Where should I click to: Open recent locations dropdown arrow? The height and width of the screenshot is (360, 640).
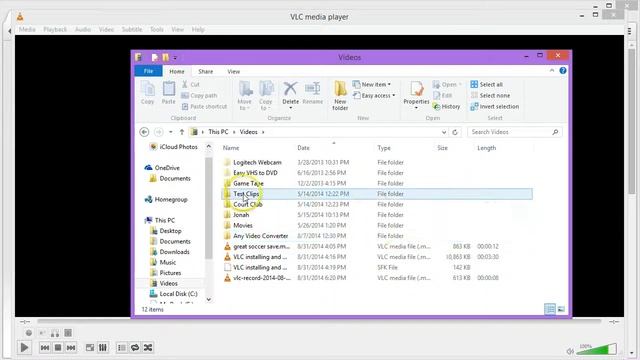171,132
